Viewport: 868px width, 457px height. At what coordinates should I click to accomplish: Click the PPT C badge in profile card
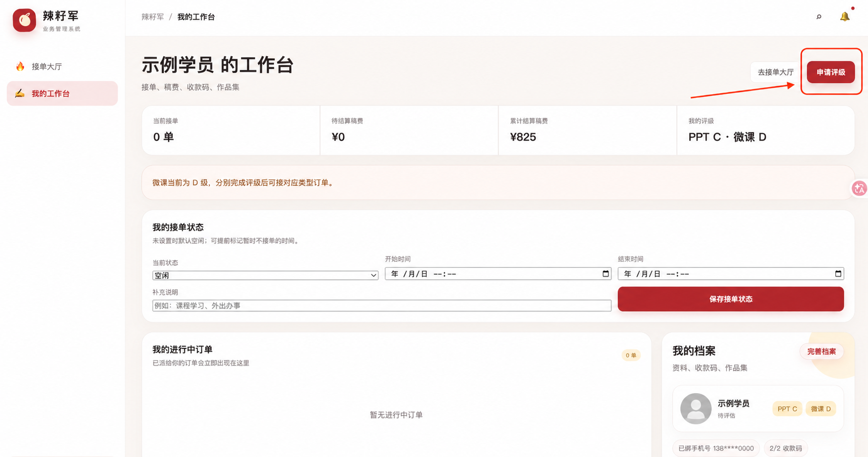(787, 409)
